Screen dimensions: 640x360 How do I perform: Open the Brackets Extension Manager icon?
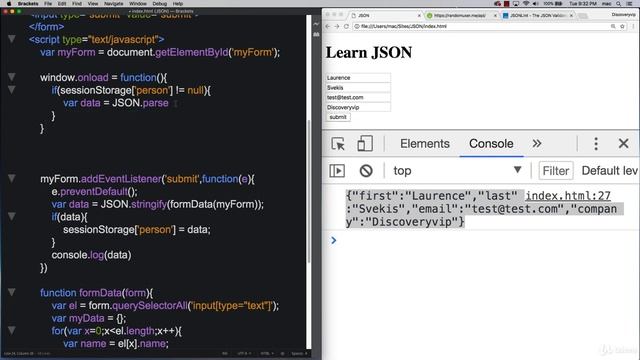click(x=316, y=35)
